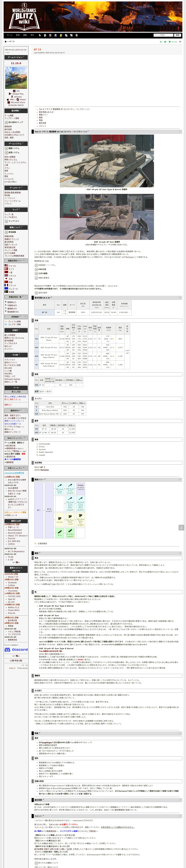Click the French flag icon (フランス)

pos(6,285)
